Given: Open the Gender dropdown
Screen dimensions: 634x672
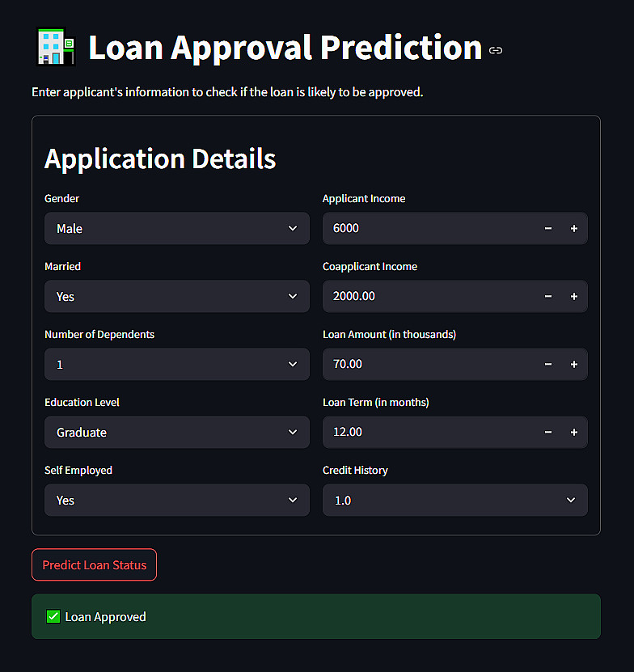Looking at the screenshot, I should click(176, 229).
